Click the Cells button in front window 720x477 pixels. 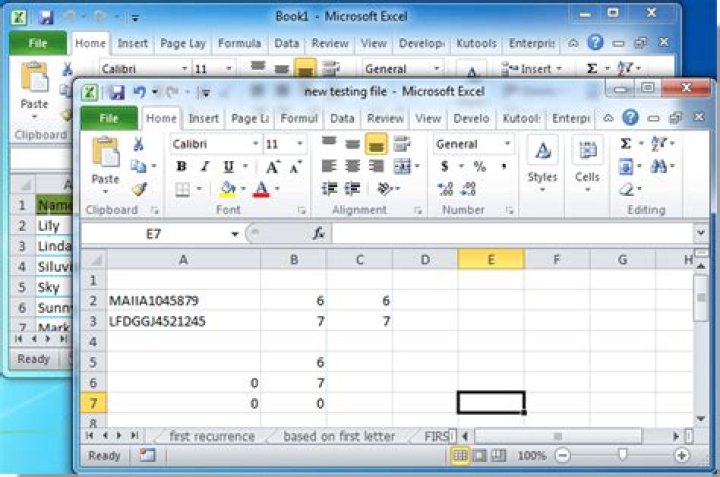[x=587, y=160]
